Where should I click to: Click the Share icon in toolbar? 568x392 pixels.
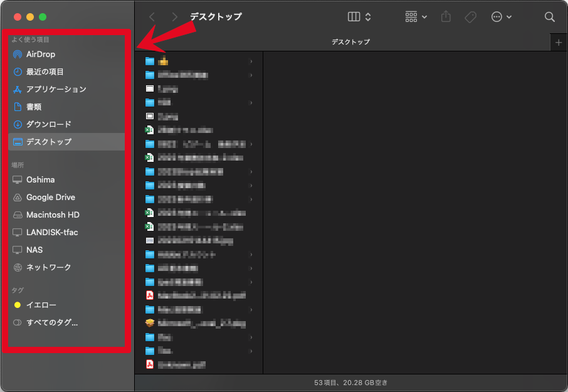(x=446, y=17)
